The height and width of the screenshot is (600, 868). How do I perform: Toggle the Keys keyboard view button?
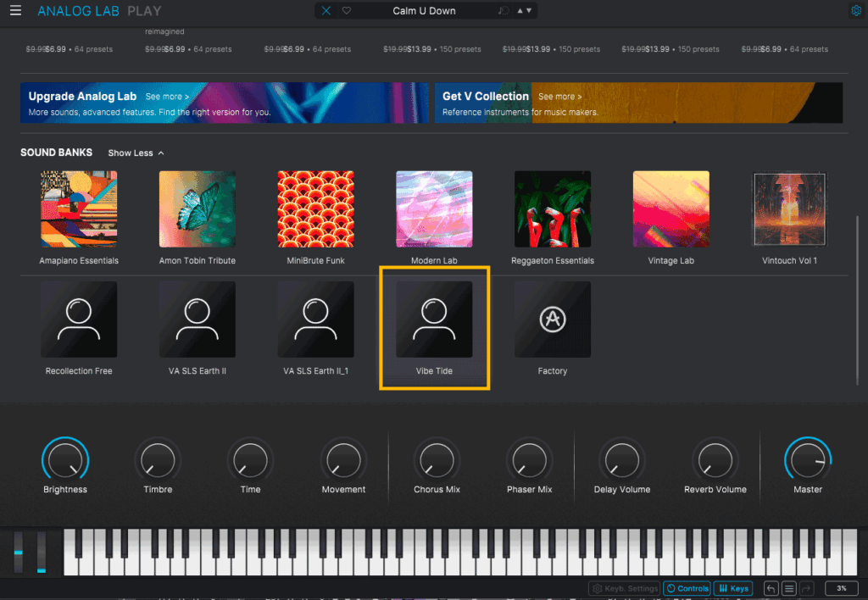click(x=733, y=588)
